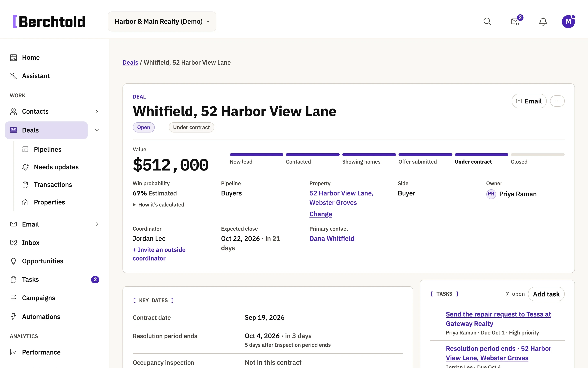Open Deals in the sidebar
This screenshot has height=368, width=588.
(46, 130)
